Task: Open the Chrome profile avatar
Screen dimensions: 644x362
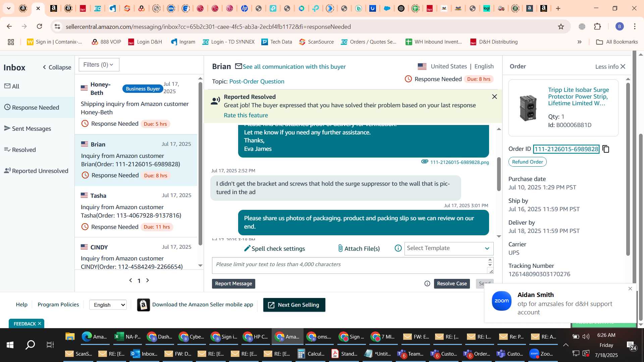Action: click(x=620, y=26)
